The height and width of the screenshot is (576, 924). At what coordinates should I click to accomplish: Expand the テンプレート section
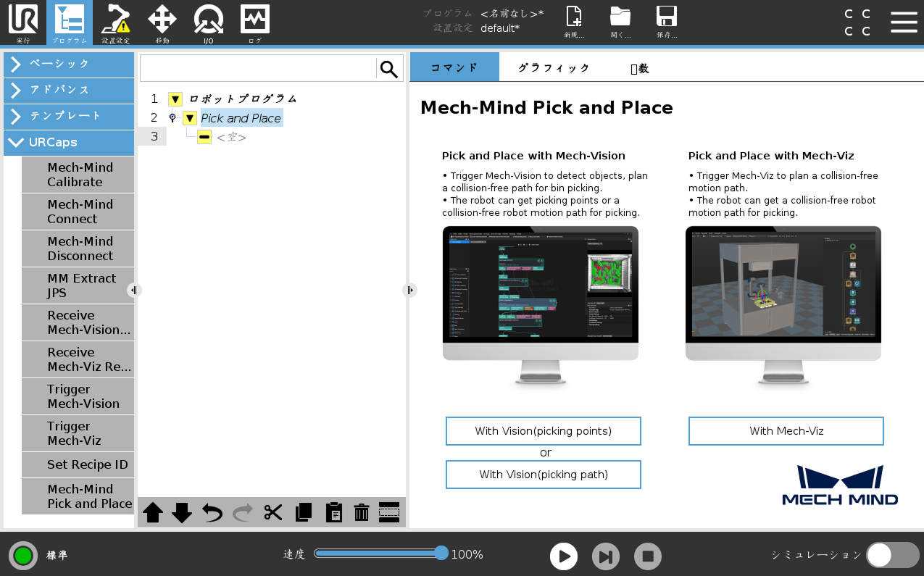(69, 116)
